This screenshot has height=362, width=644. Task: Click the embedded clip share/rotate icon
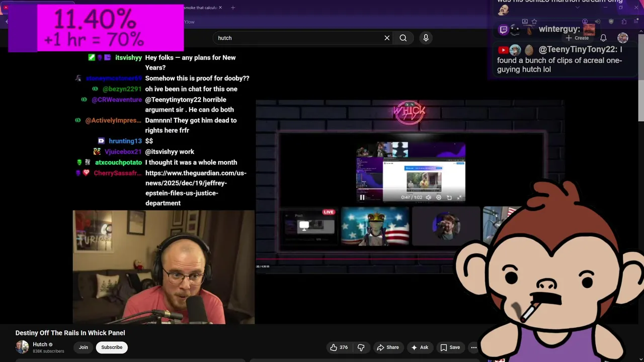[449, 198]
